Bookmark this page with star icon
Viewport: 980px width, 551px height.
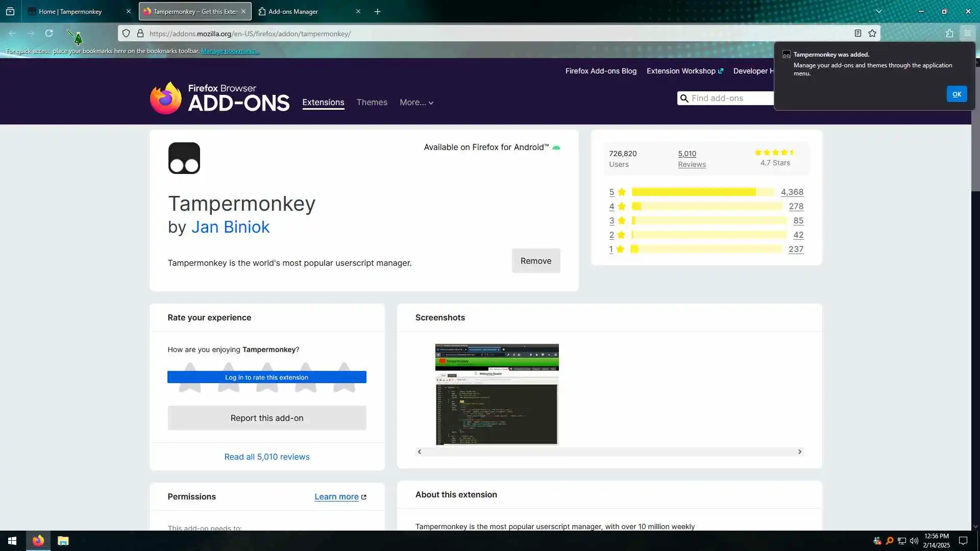pyautogui.click(x=872, y=34)
